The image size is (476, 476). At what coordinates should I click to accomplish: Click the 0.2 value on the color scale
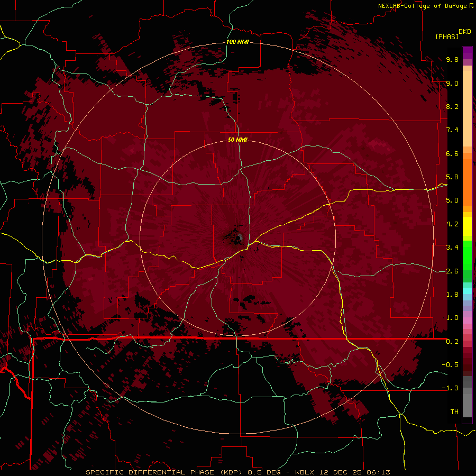452,342
